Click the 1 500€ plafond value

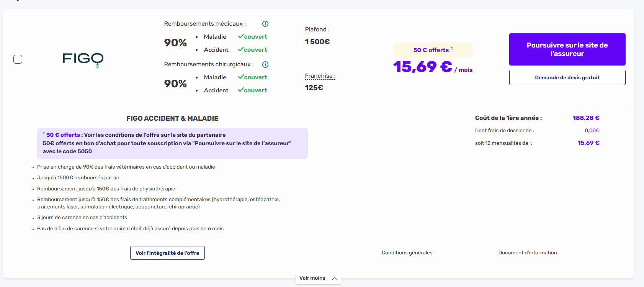[317, 42]
